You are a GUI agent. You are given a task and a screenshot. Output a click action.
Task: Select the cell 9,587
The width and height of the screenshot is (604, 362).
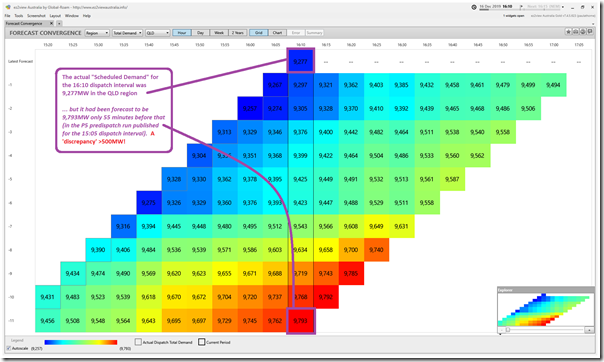(452, 179)
